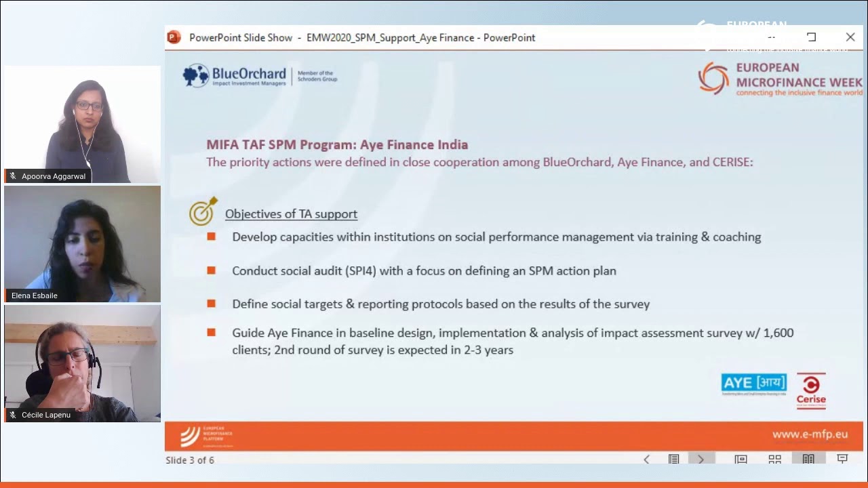Click the 'Objectives of TA support' heading
This screenshot has height=488, width=868.
pos(291,214)
